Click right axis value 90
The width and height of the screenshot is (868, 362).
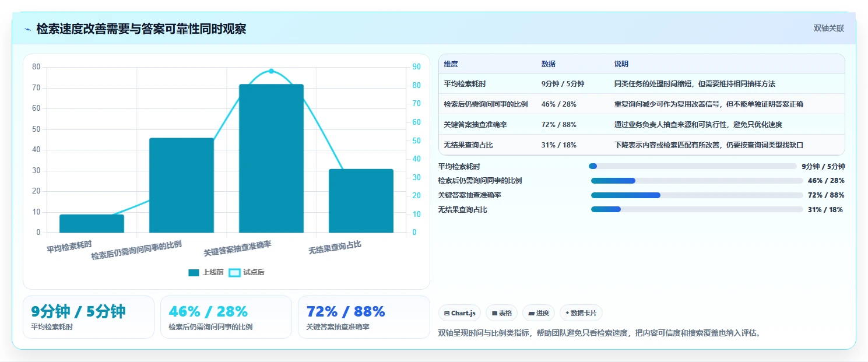(x=416, y=66)
